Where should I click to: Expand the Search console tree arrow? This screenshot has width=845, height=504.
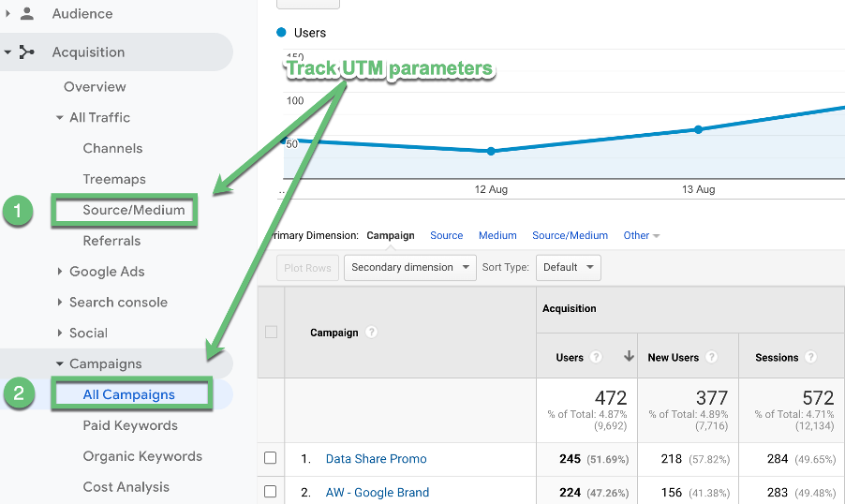[60, 303]
